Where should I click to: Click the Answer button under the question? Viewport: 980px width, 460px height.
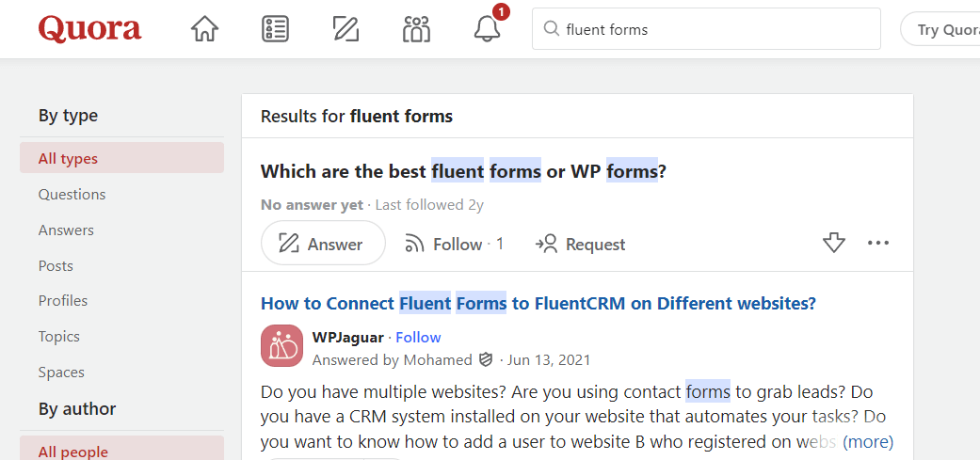click(x=323, y=243)
